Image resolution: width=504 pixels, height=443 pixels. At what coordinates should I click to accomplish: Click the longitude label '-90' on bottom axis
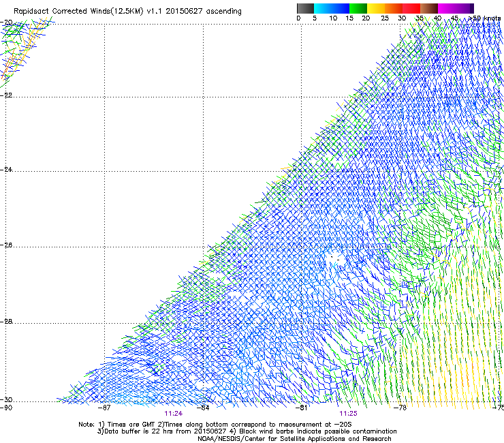pyautogui.click(x=6, y=408)
